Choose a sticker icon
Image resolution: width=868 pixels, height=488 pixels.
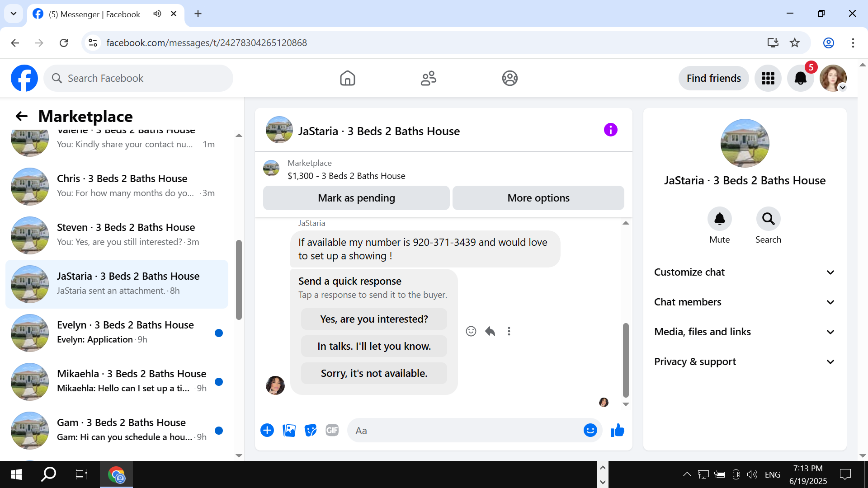(311, 430)
